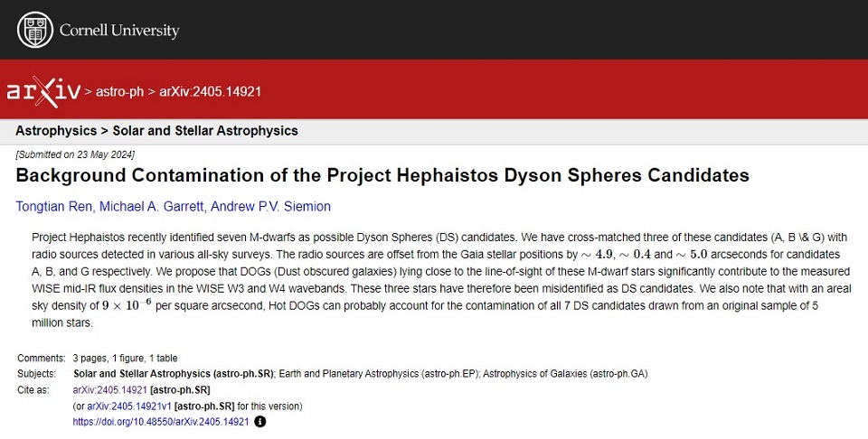Click the Cornell University wordmark text
Viewport: 868px width, 439px height.
pos(118,31)
